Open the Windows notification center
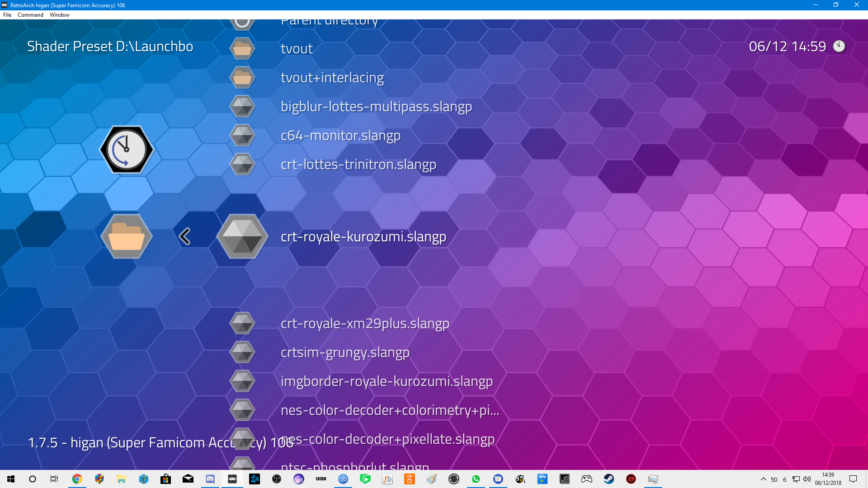868x488 pixels. tap(853, 479)
